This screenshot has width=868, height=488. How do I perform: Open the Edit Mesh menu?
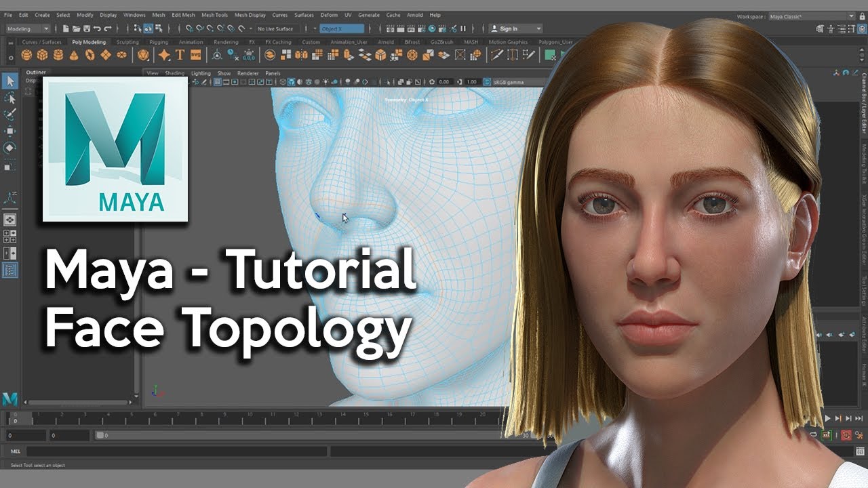pos(183,15)
